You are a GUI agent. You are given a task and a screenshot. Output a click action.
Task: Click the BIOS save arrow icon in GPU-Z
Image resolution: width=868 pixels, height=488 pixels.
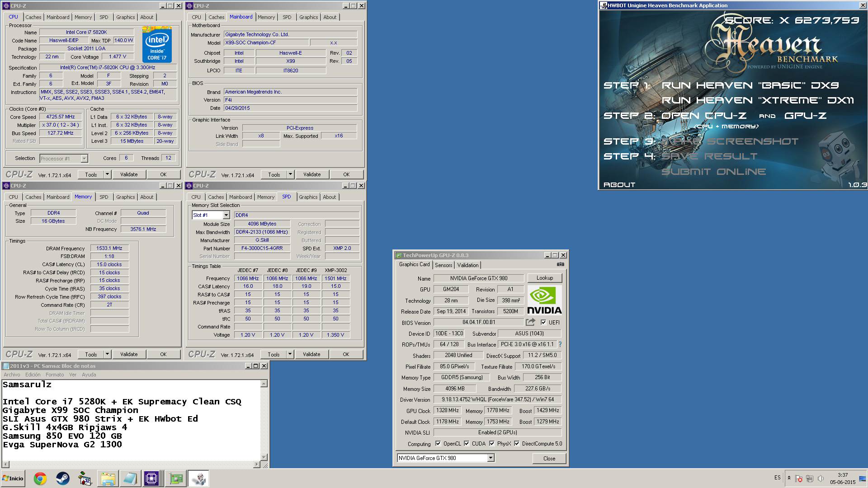(531, 322)
